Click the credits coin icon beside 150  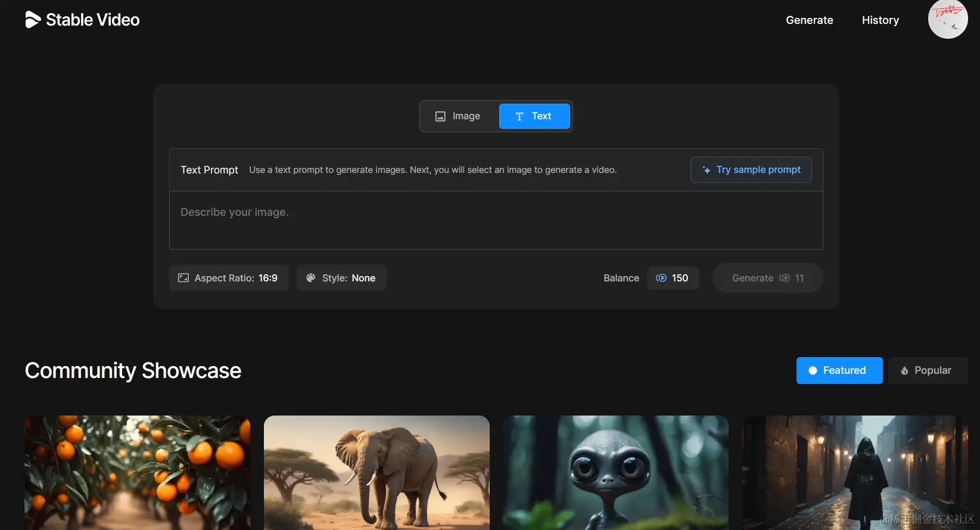661,278
